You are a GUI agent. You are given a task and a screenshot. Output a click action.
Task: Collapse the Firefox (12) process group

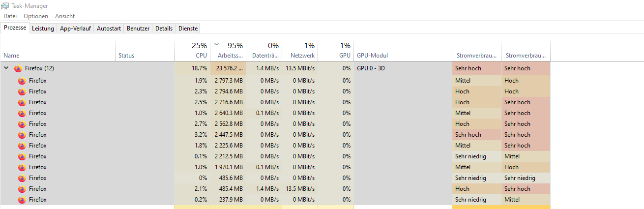pos(6,68)
